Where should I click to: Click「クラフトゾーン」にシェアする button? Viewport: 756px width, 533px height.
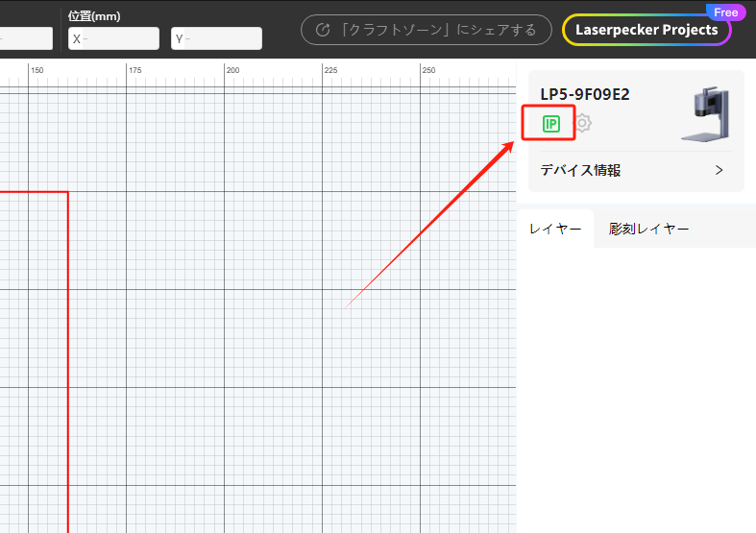click(x=427, y=30)
